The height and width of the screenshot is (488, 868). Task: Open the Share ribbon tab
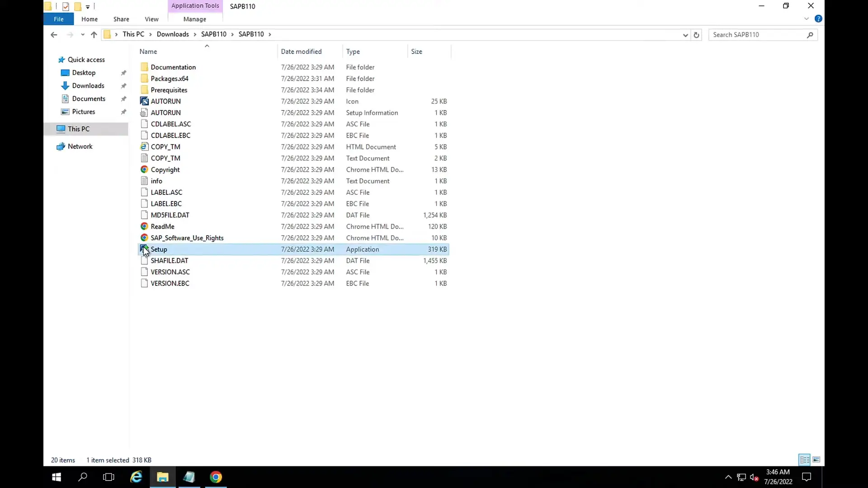(121, 19)
